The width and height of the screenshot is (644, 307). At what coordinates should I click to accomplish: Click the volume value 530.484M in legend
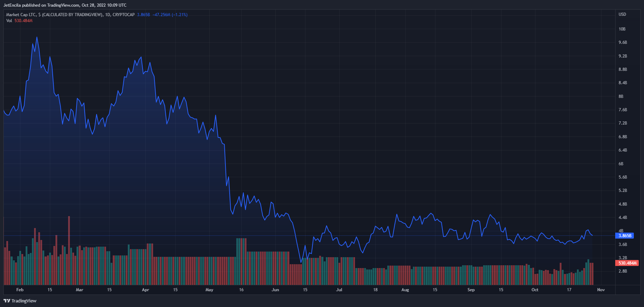[24, 21]
